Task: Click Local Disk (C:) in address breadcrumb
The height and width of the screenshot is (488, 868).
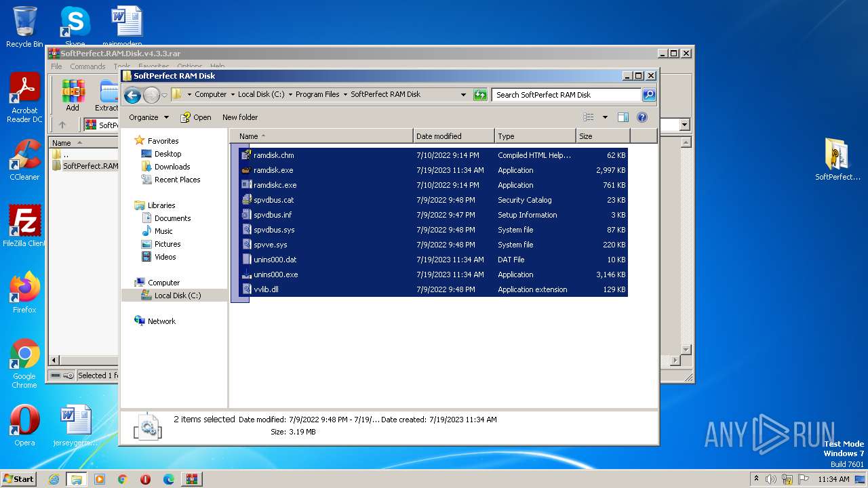Action: pyautogui.click(x=261, y=95)
